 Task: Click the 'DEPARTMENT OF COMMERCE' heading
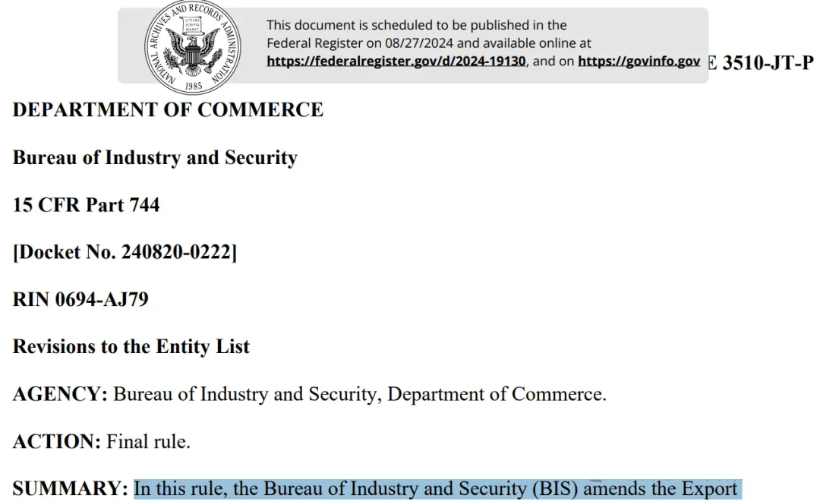click(168, 110)
